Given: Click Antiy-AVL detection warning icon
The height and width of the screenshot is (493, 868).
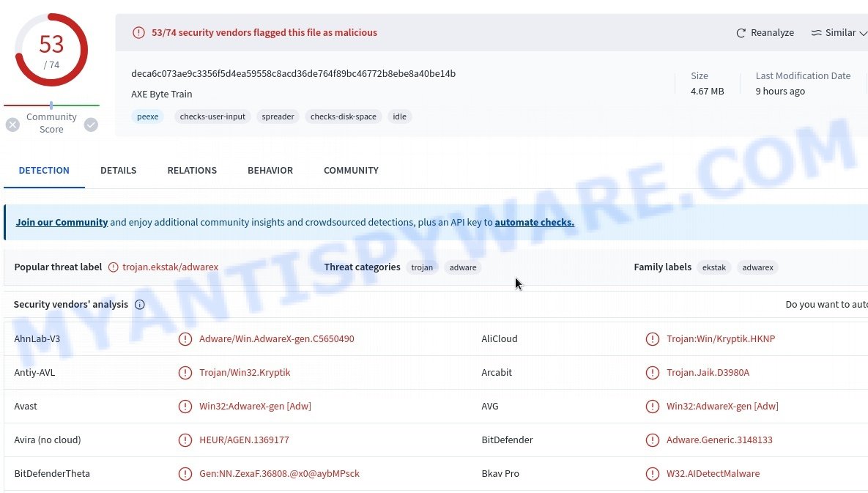Looking at the screenshot, I should [185, 372].
